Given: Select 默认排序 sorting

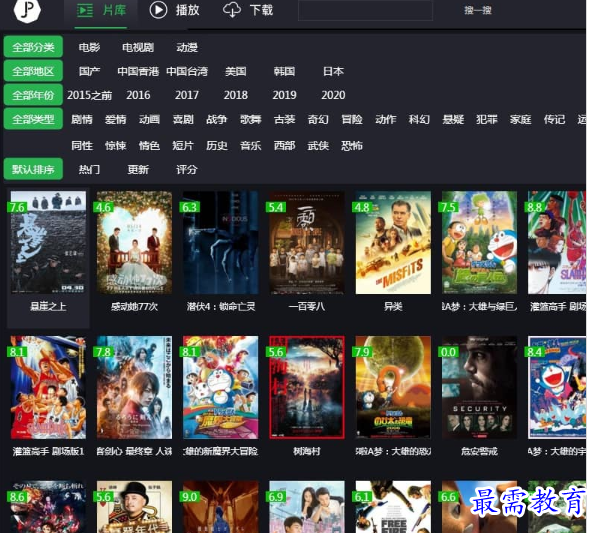Looking at the screenshot, I should pyautogui.click(x=33, y=169).
